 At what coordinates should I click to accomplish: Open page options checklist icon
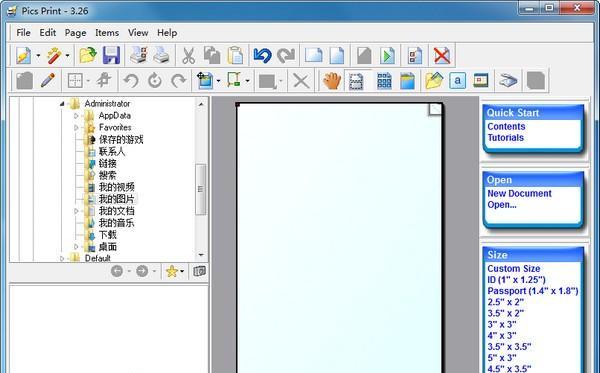(x=415, y=56)
